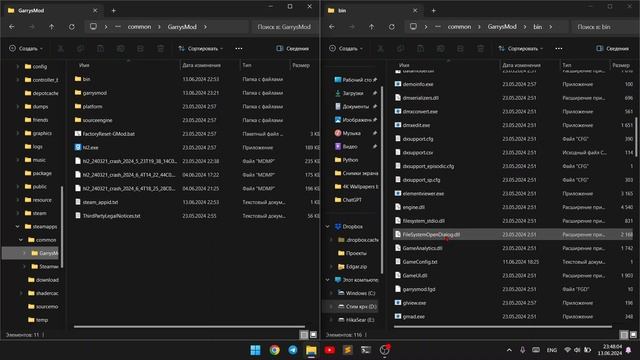Click horizontal scrollbar in GarrysMod window
640x360 pixels.
(189, 327)
